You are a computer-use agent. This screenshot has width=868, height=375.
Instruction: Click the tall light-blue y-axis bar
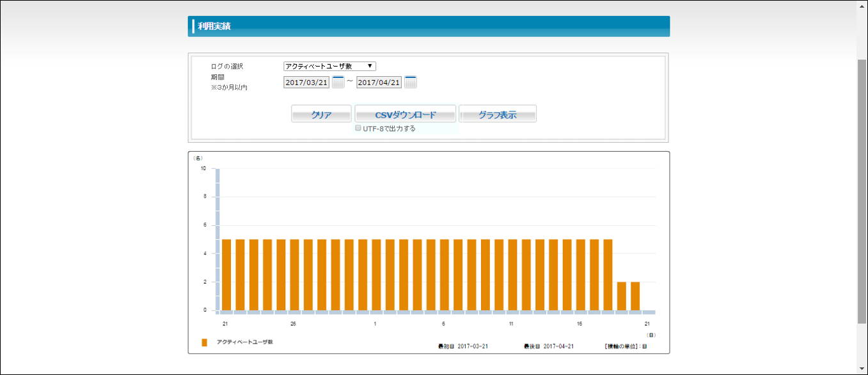(x=217, y=239)
